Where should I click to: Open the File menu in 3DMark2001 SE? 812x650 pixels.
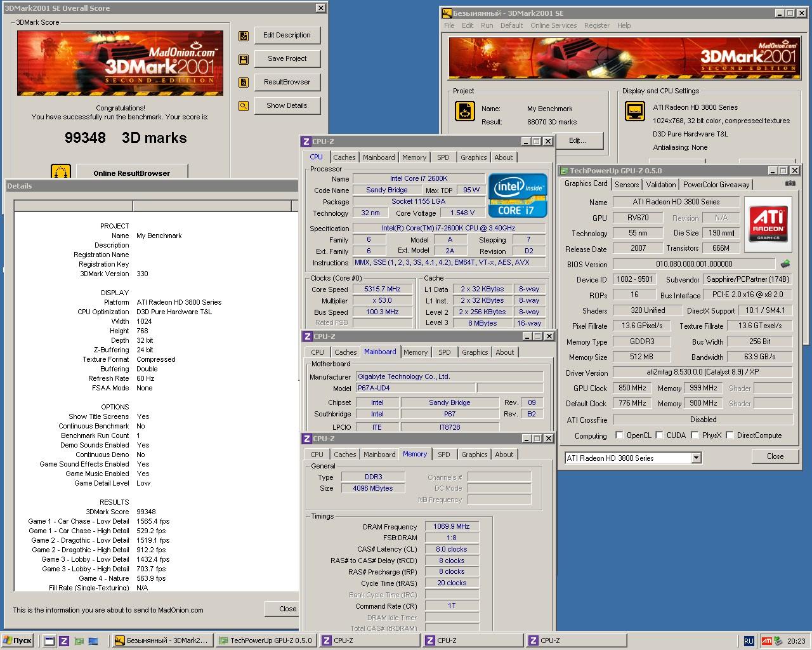(x=449, y=25)
